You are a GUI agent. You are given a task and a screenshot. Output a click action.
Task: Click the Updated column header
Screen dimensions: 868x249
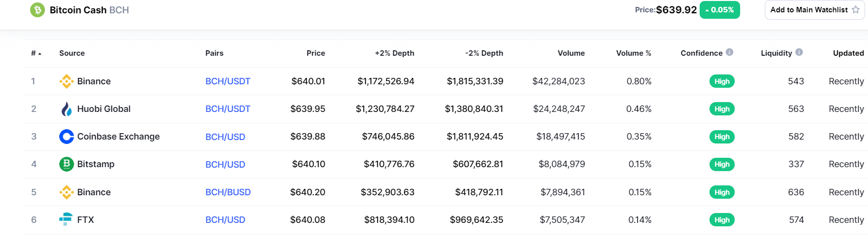click(848, 53)
